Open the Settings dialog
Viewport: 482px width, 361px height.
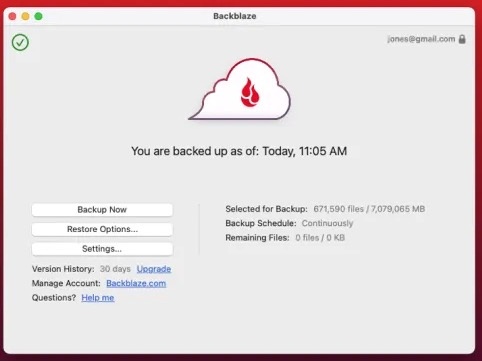pyautogui.click(x=102, y=249)
